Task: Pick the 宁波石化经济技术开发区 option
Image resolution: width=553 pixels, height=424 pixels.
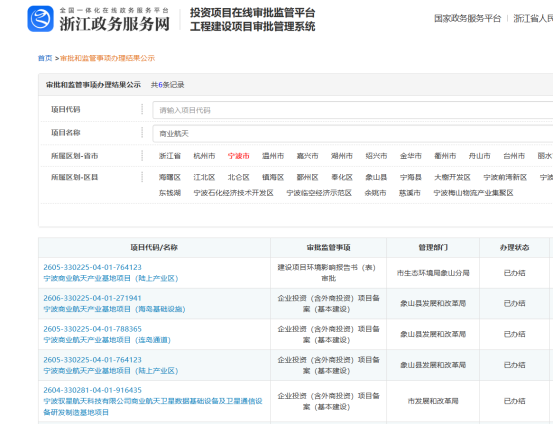Action: point(233,193)
